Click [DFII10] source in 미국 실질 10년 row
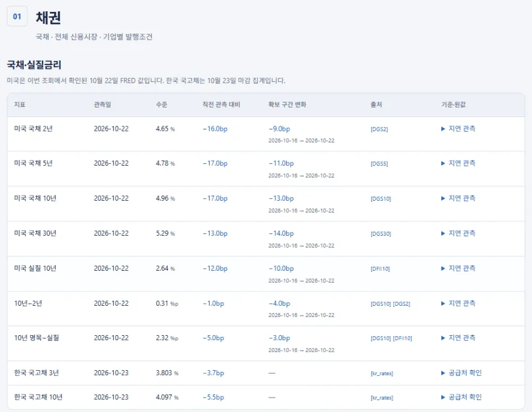This screenshot has height=412, width=532. [x=381, y=269]
